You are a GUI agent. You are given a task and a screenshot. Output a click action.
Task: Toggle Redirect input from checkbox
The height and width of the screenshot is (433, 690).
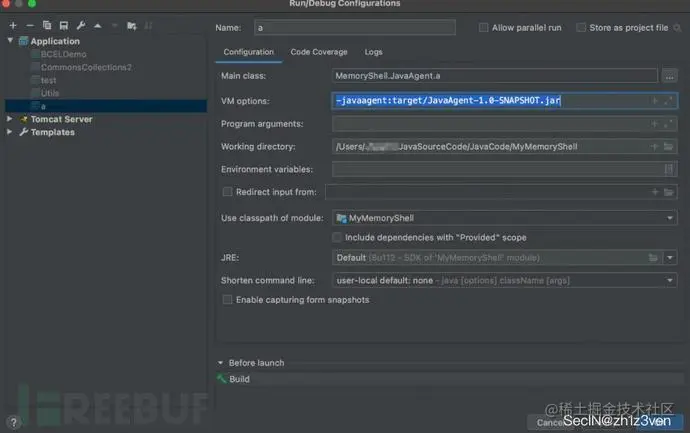pos(227,192)
